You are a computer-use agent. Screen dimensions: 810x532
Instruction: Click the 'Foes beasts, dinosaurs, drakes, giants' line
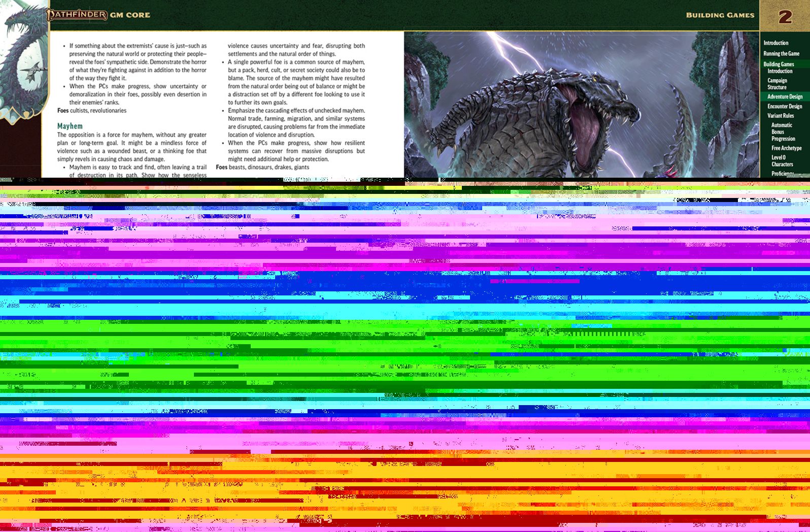coord(262,167)
